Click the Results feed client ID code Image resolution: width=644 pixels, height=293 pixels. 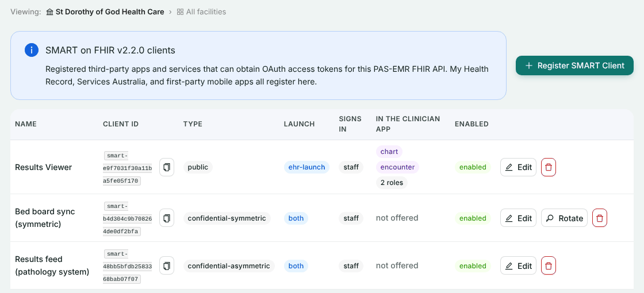coord(127,267)
